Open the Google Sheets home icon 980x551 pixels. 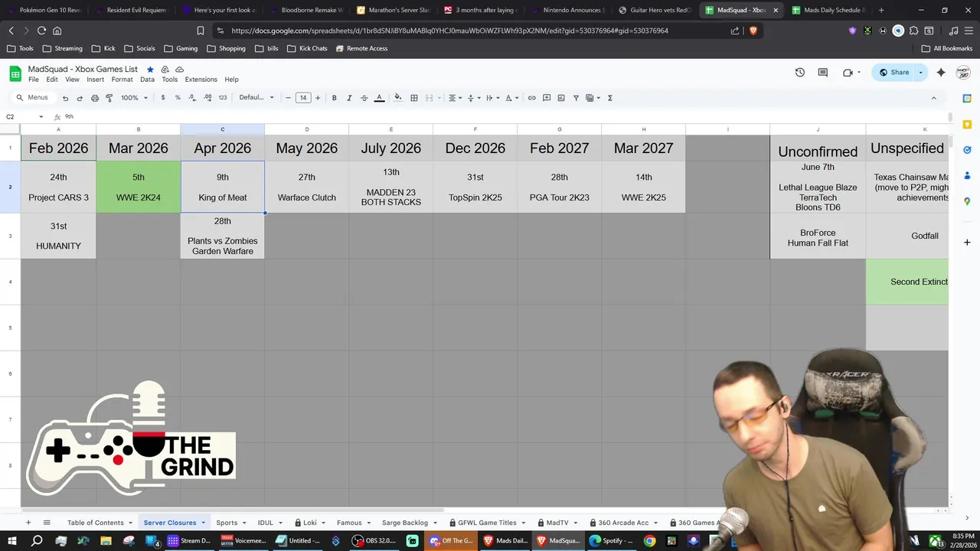[x=15, y=73]
